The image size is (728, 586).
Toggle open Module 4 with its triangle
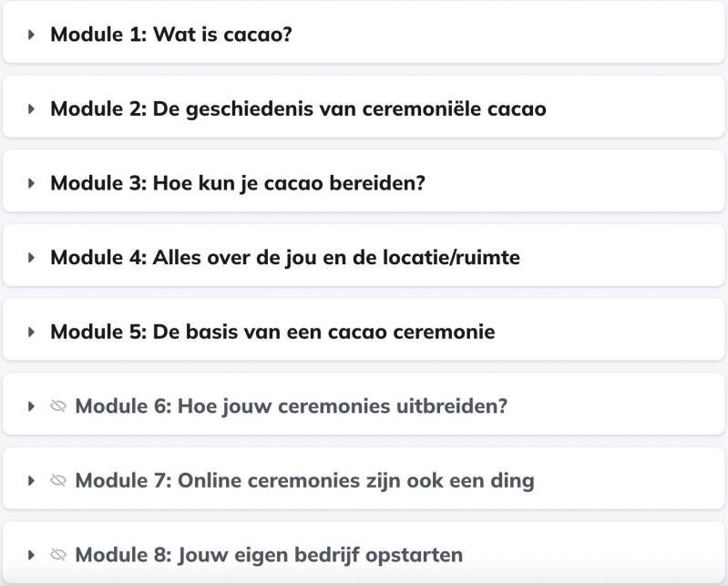[32, 257]
